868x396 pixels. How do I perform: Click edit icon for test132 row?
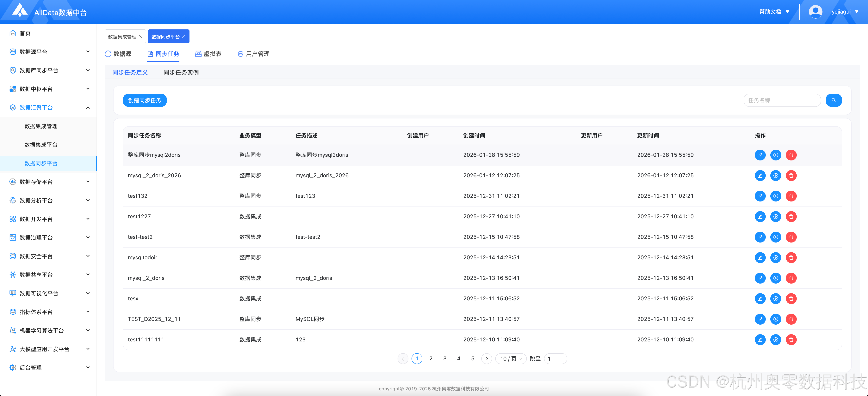click(x=760, y=196)
